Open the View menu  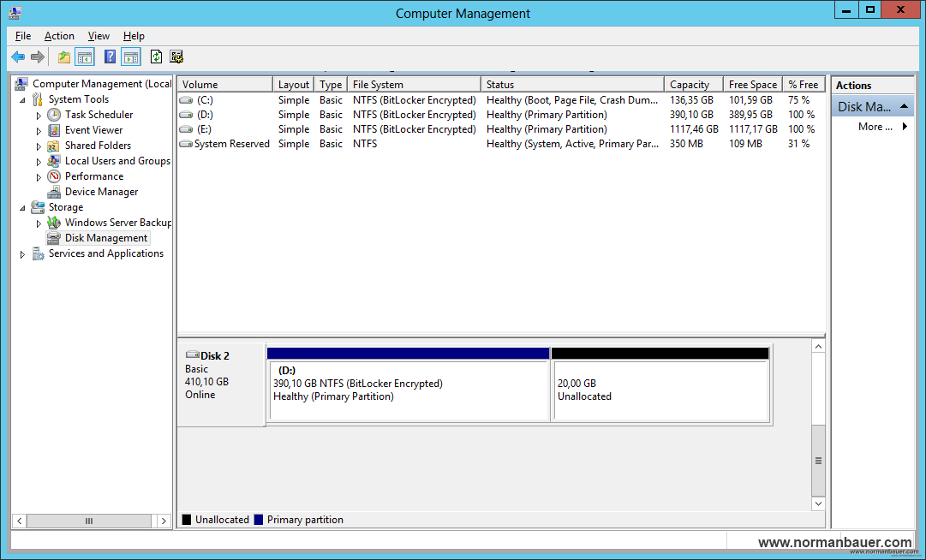(x=99, y=36)
